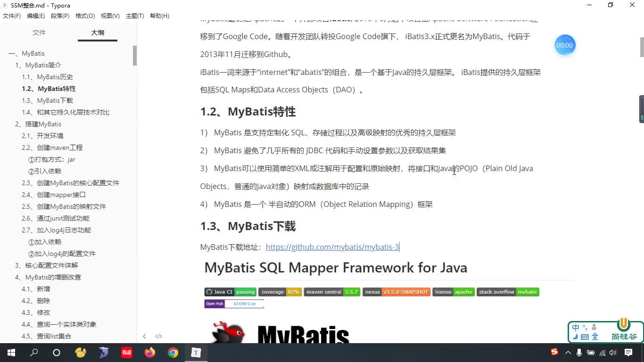Check battery status in the tray
Image resolution: width=644 pixels, height=362 pixels.
coord(591,352)
